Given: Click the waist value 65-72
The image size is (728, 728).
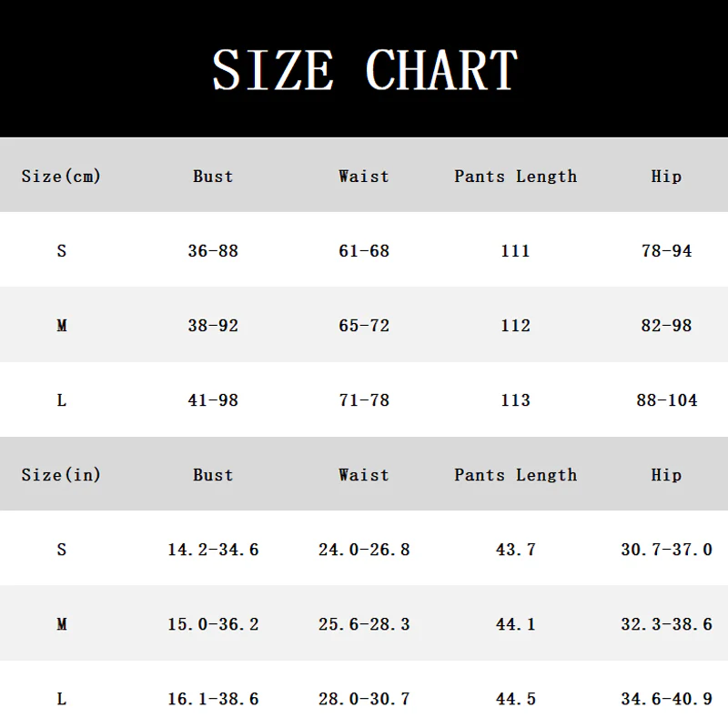Looking at the screenshot, I should pyautogui.click(x=364, y=326).
